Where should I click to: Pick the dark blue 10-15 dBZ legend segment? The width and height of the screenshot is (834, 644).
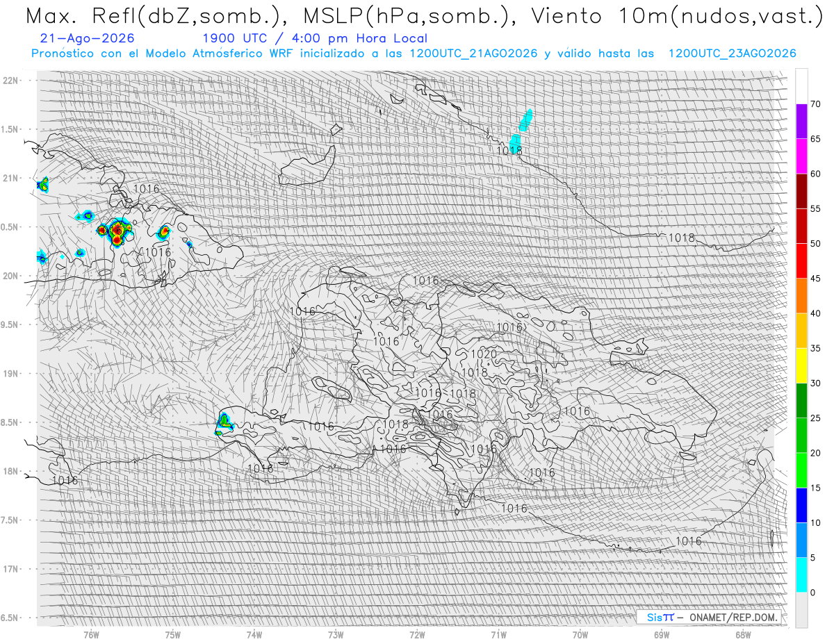coord(801,505)
